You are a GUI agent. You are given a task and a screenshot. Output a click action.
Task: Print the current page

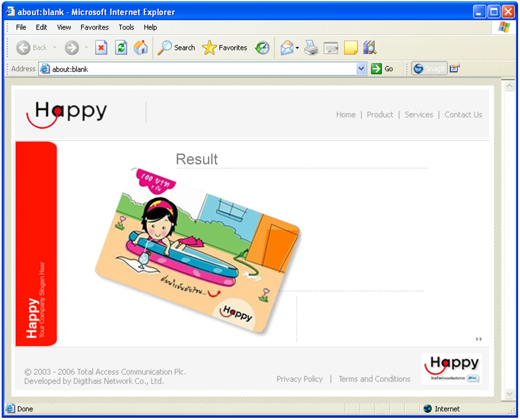click(x=310, y=48)
